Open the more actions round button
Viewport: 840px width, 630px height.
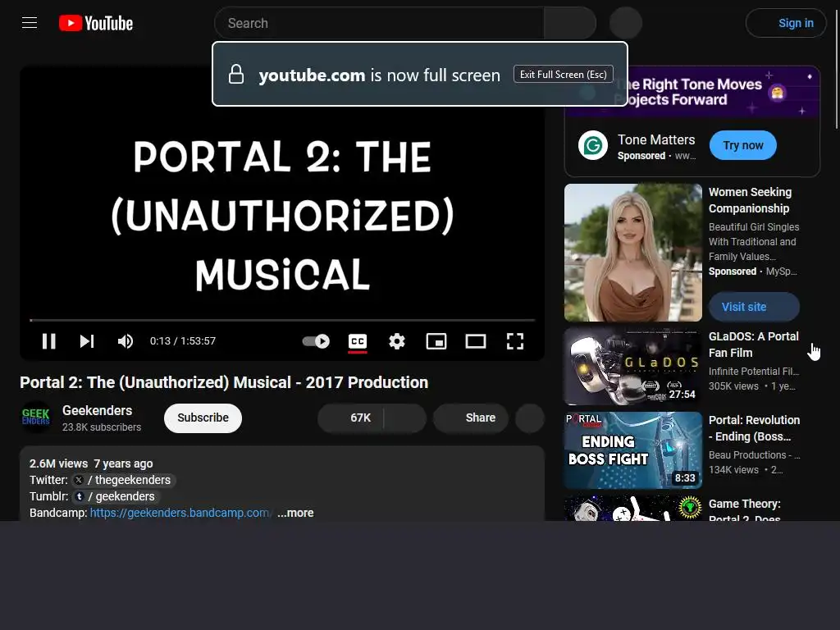(x=530, y=418)
